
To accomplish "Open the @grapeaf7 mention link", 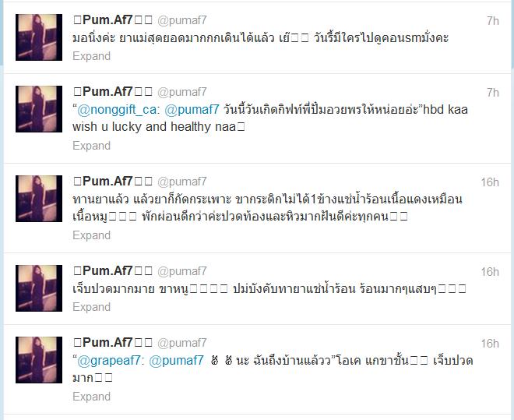I will click(x=109, y=361).
